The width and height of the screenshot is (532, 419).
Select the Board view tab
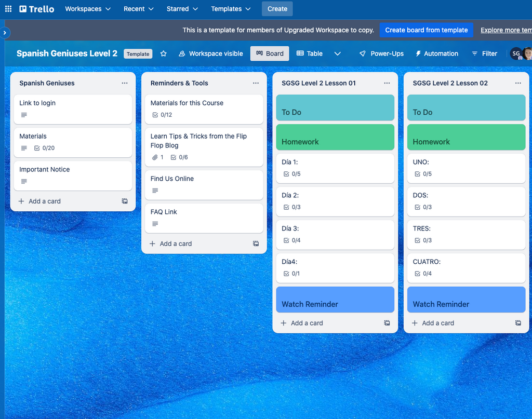270,53
